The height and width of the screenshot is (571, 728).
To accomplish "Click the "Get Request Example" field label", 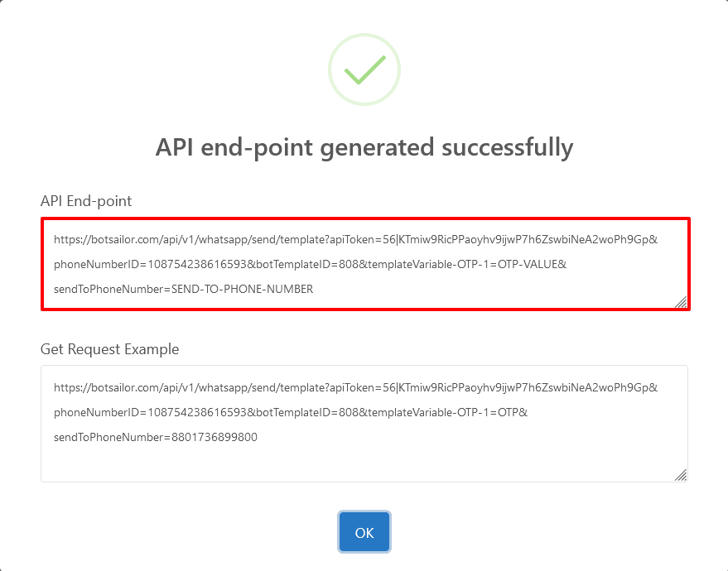I will (x=109, y=349).
